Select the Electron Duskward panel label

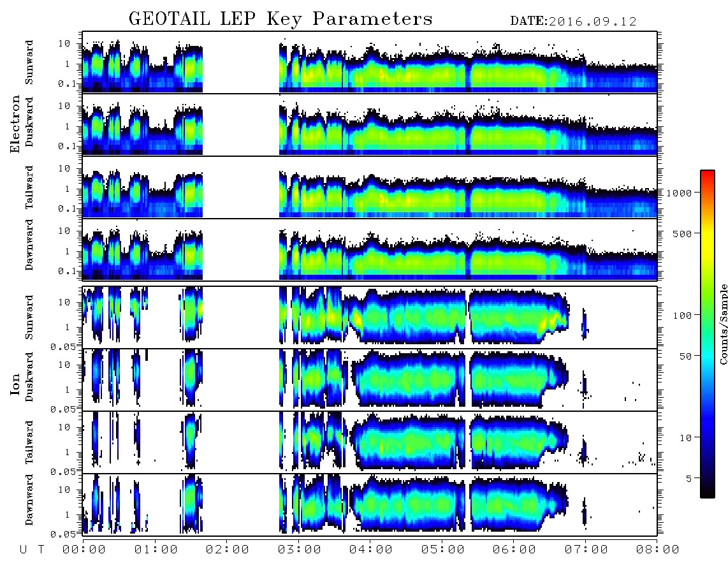(29, 122)
